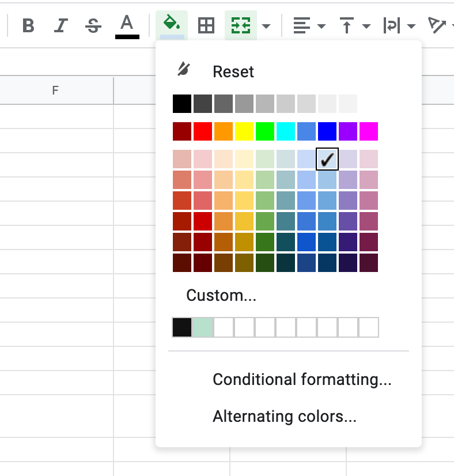Apply strikethrough formatting

coord(93,25)
